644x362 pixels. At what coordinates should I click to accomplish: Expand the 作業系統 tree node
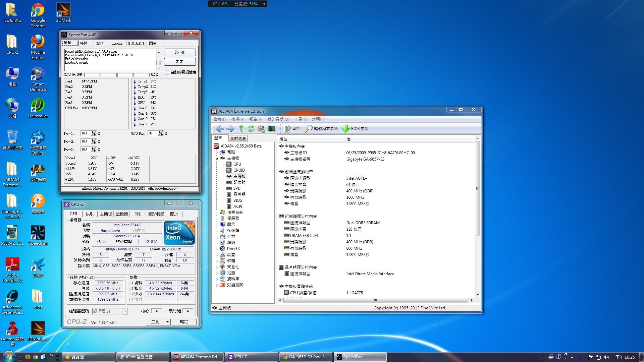tap(217, 213)
